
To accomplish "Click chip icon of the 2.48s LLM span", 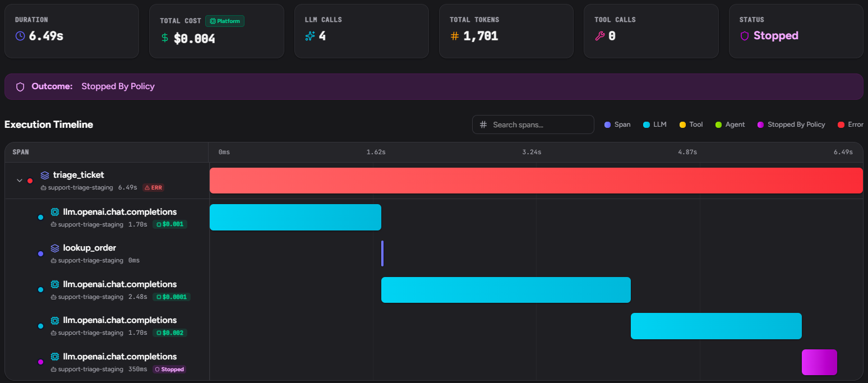I will (55, 284).
